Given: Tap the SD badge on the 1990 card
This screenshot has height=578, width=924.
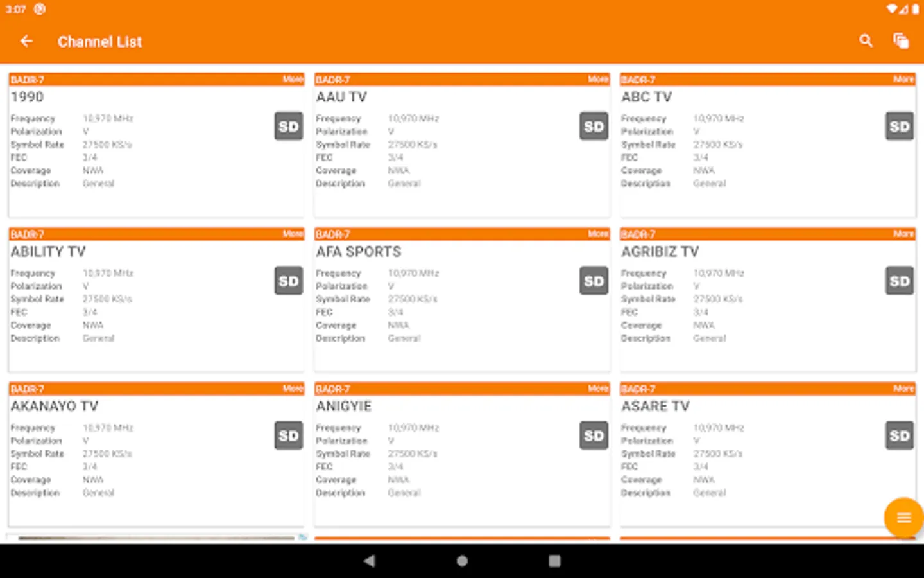Looking at the screenshot, I should [x=289, y=127].
